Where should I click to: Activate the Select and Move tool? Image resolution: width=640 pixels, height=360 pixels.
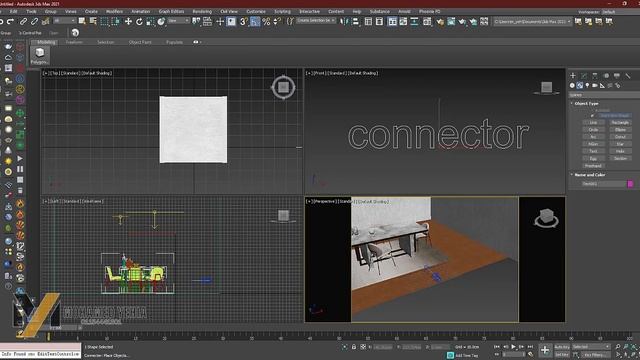pos(128,21)
